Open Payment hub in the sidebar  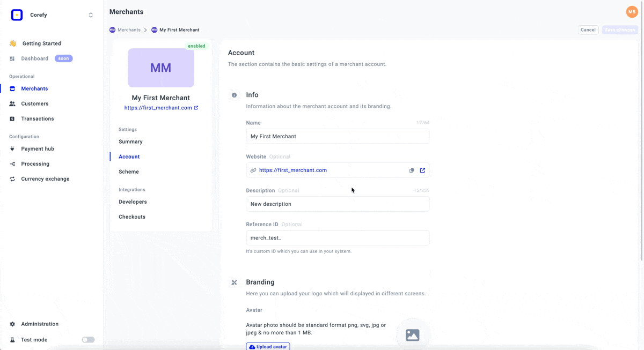(x=38, y=148)
